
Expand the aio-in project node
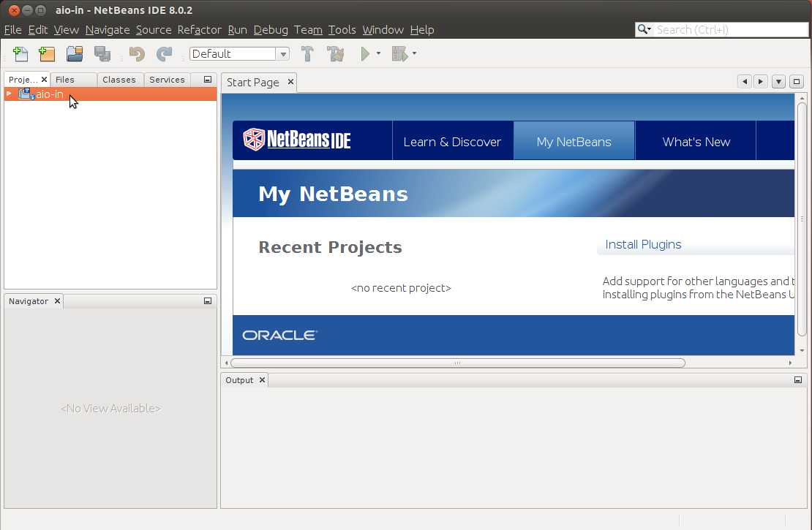pyautogui.click(x=8, y=94)
